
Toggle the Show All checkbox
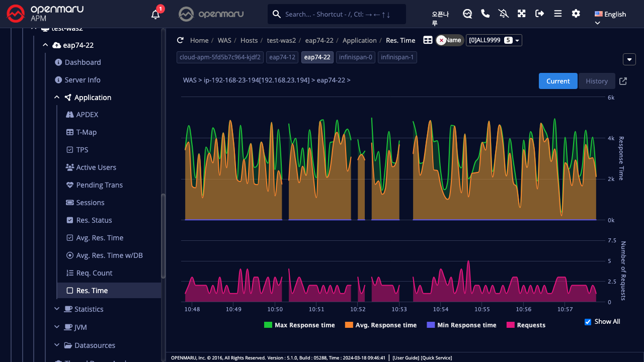588,322
